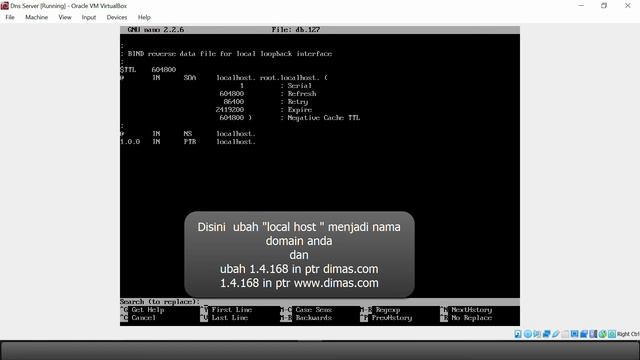Restore down the VirtualBox window
The height and width of the screenshot is (360, 640).
(x=604, y=6)
